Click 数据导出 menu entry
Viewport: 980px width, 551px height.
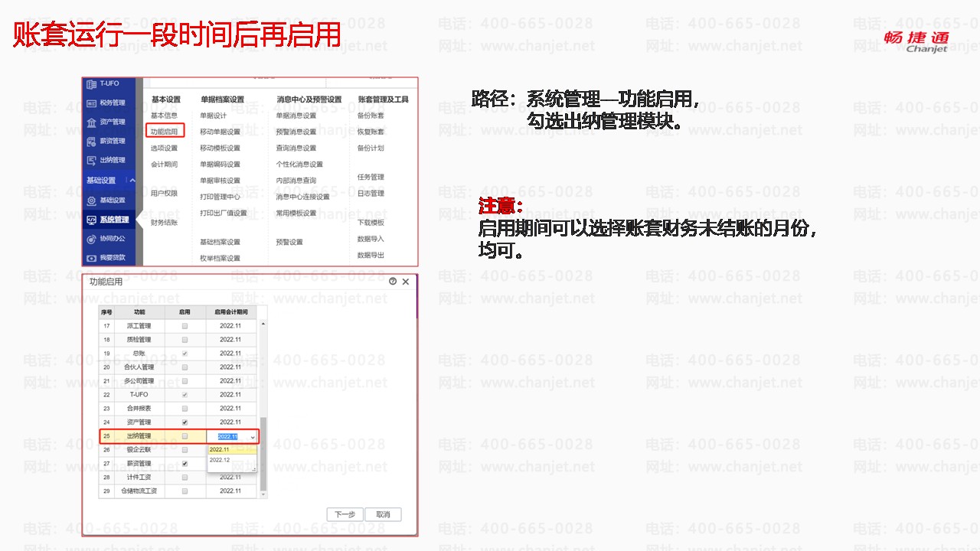pos(371,255)
